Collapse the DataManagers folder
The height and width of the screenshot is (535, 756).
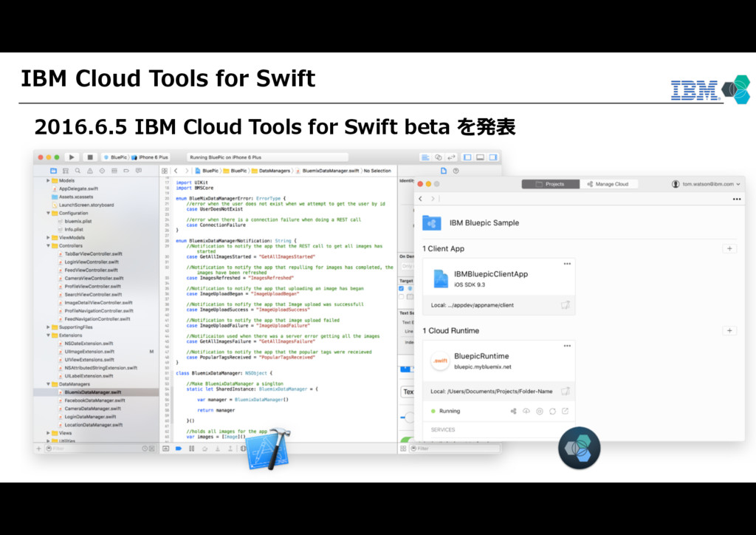tap(48, 384)
